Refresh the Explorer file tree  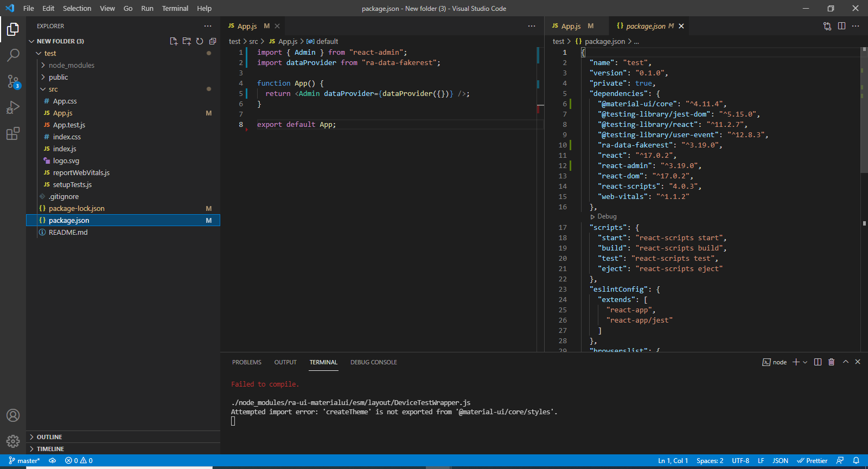click(200, 41)
